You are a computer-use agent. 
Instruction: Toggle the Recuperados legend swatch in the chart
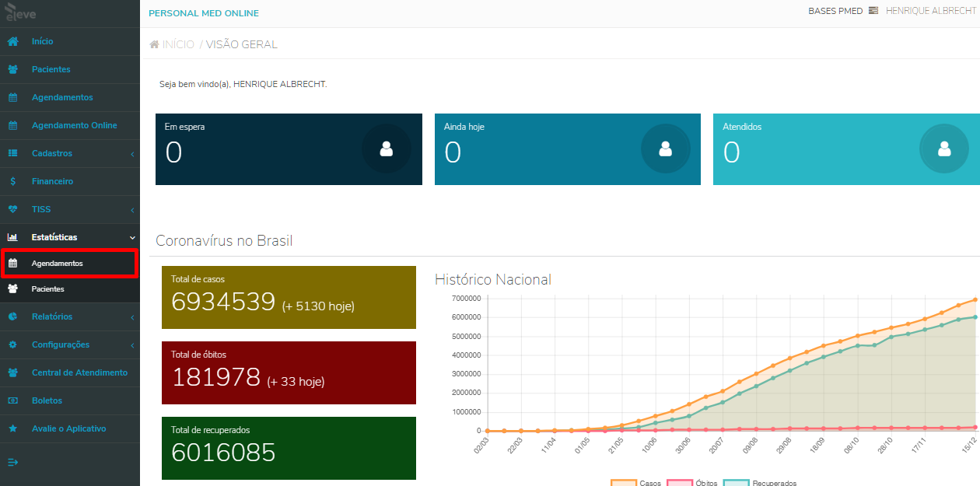coord(736,483)
